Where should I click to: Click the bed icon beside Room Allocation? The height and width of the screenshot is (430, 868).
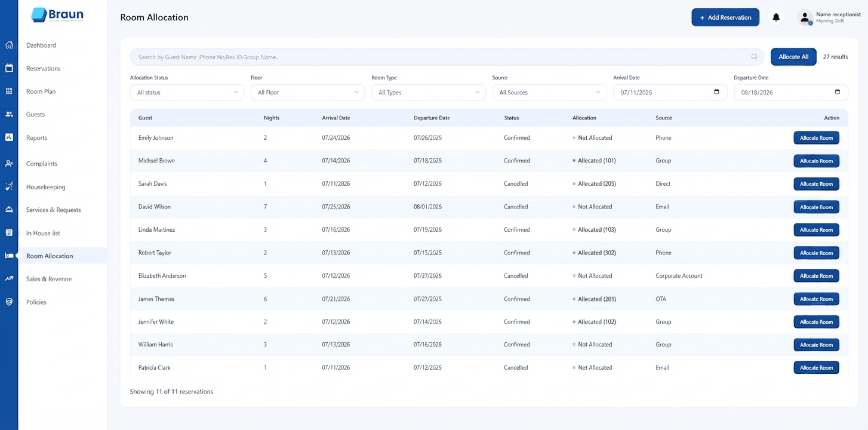[x=9, y=256]
